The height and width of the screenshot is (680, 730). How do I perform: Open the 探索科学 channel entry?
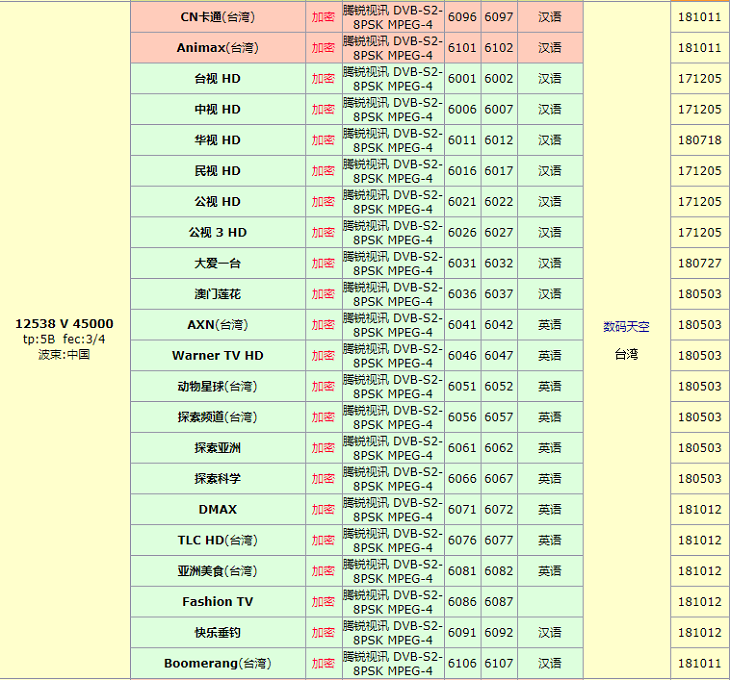(217, 479)
